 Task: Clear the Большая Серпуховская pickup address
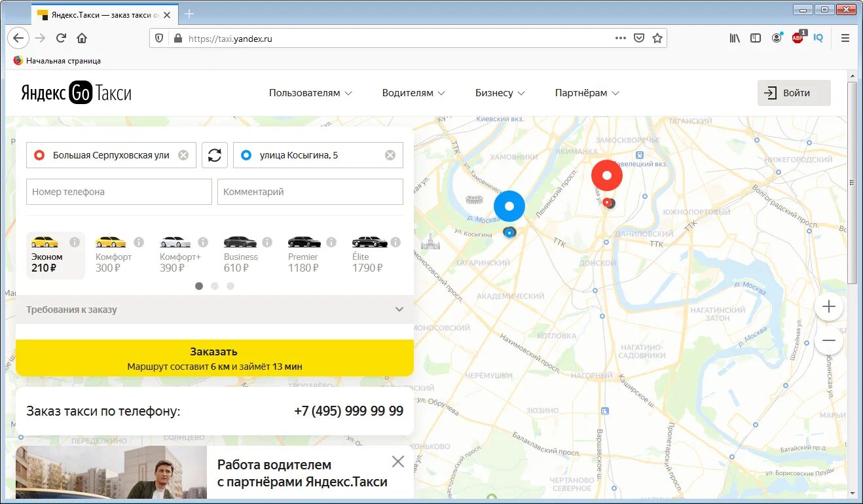pos(183,155)
